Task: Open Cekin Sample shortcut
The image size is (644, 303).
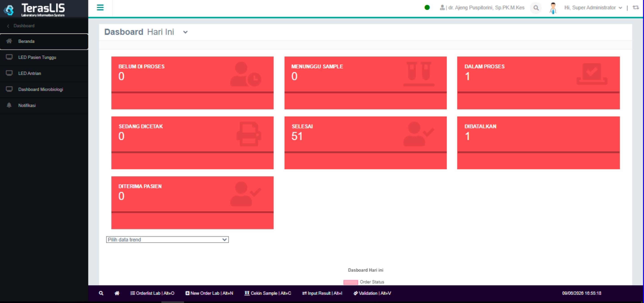Action: [x=268, y=293]
